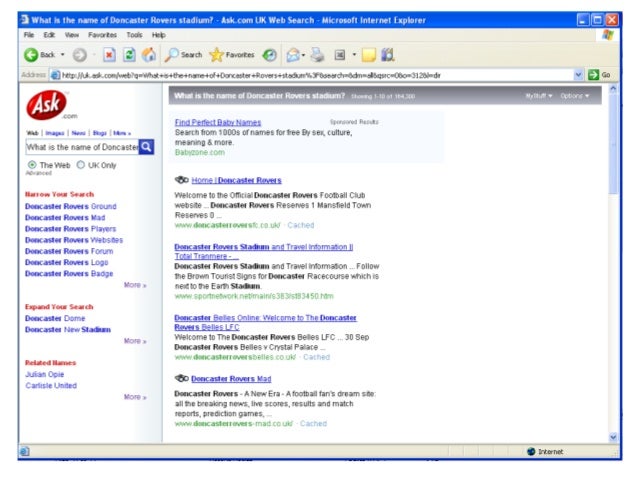
Task: Click the Stop loading icon
Action: pos(111,54)
